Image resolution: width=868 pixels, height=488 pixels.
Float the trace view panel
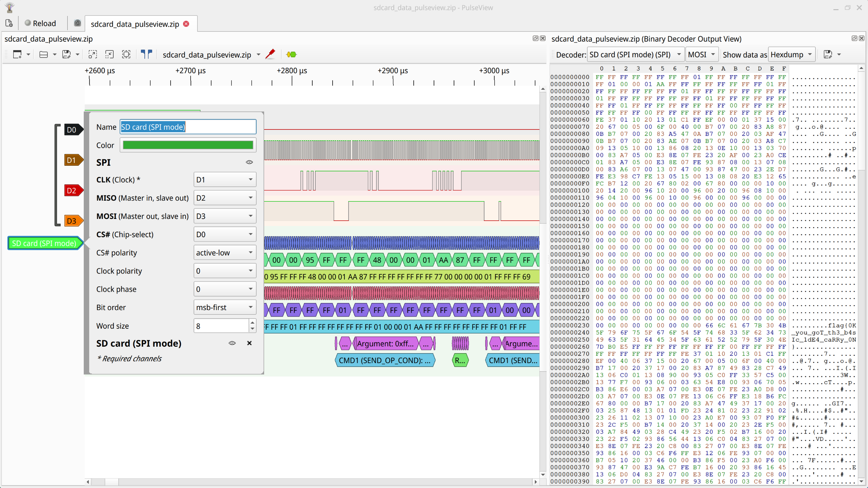[x=535, y=38]
